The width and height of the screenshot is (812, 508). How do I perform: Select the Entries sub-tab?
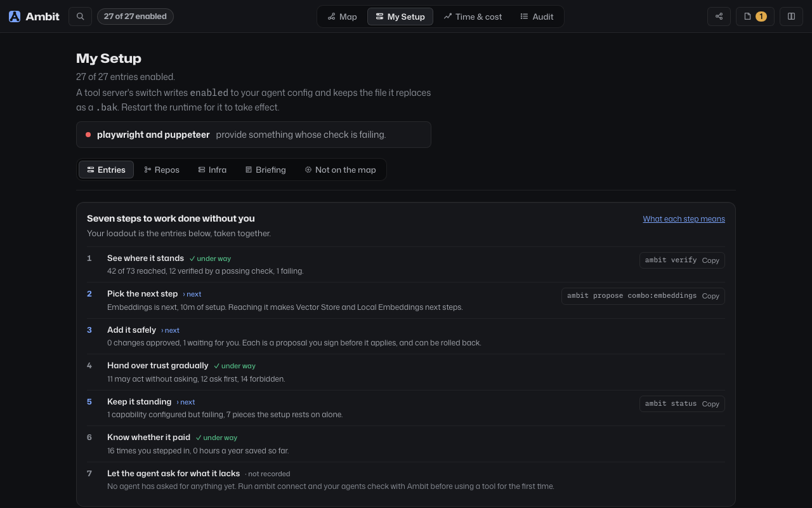pyautogui.click(x=107, y=170)
